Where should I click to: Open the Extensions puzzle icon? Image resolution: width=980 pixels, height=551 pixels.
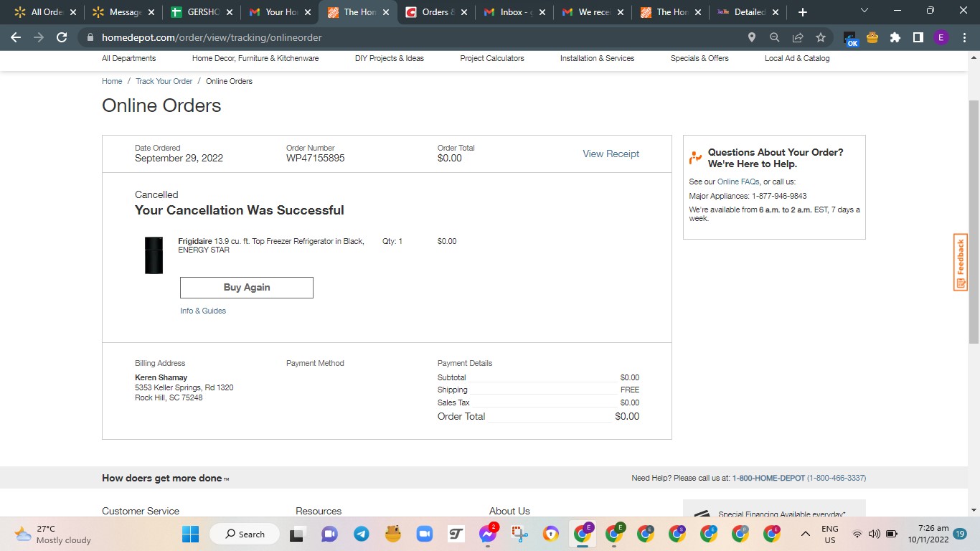(x=895, y=37)
